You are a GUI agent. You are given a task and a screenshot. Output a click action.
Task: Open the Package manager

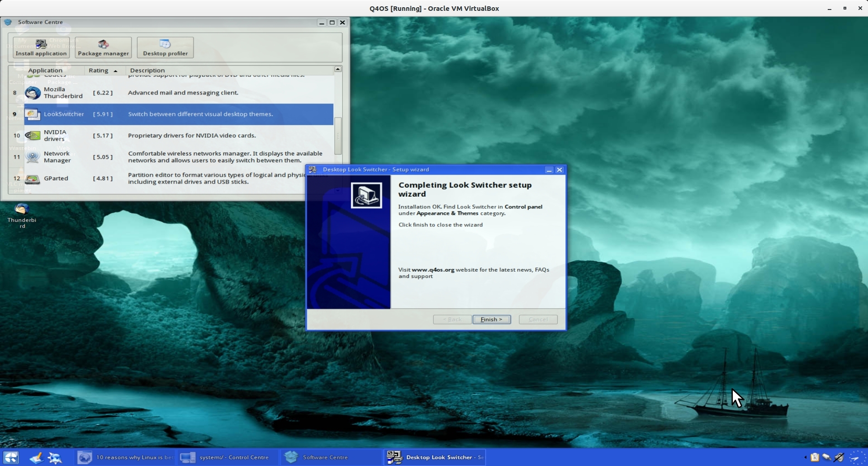coord(103,47)
